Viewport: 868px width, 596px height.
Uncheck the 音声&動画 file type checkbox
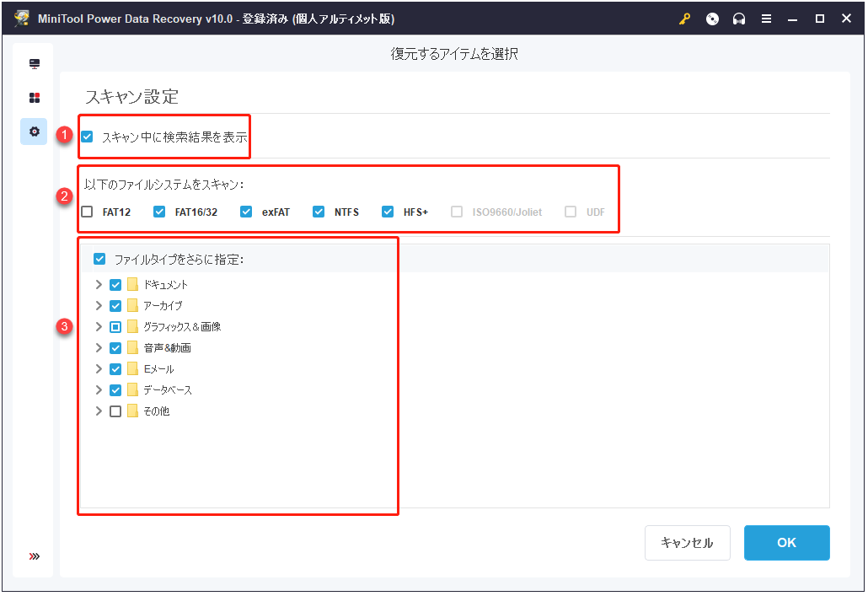pyautogui.click(x=115, y=348)
